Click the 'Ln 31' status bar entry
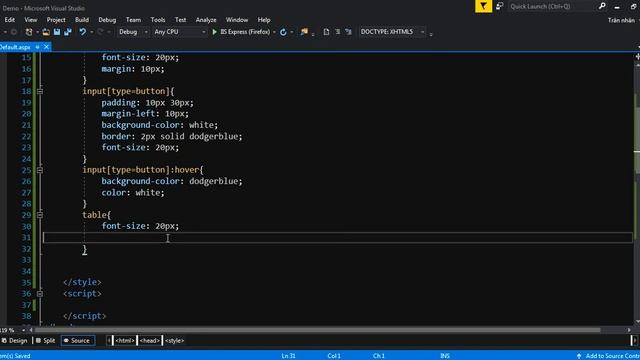Viewport: 640px width, 360px height. 288,356
